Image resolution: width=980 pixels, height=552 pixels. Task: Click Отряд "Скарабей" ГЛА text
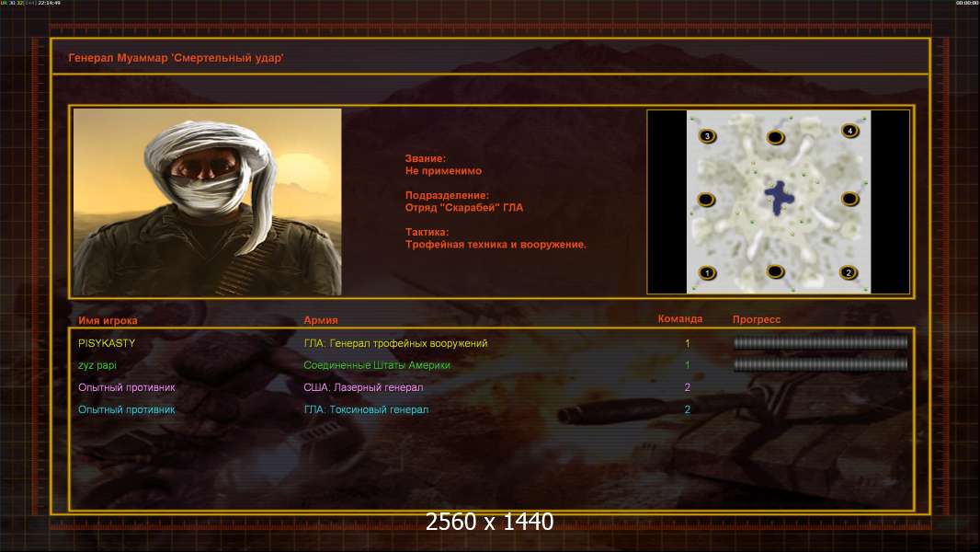point(464,208)
